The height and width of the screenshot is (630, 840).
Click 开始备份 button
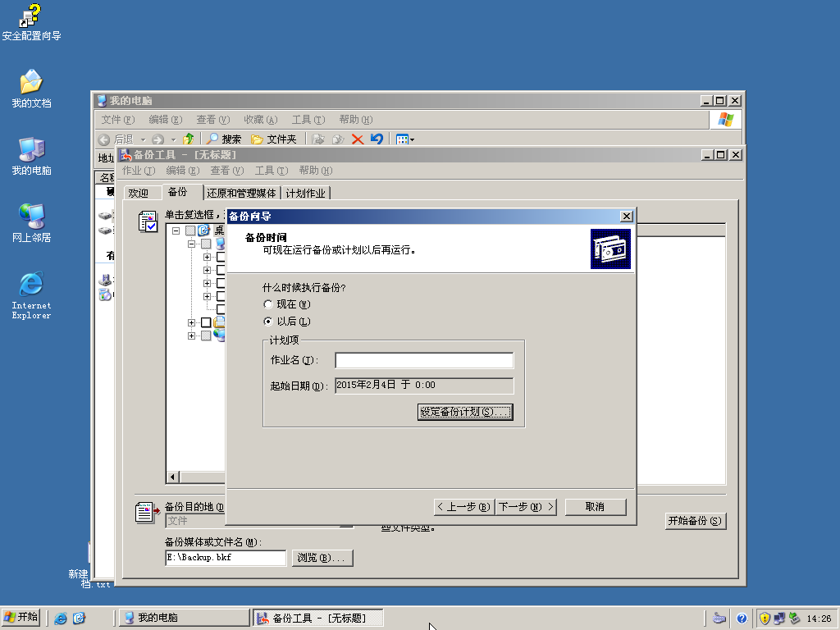[x=696, y=521]
